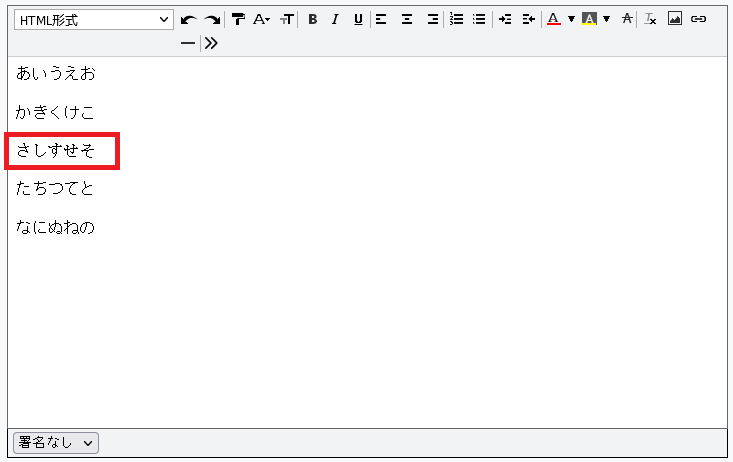This screenshot has width=733, height=462.
Task: Click the さしすせそ line in editor
Action: coord(55,151)
